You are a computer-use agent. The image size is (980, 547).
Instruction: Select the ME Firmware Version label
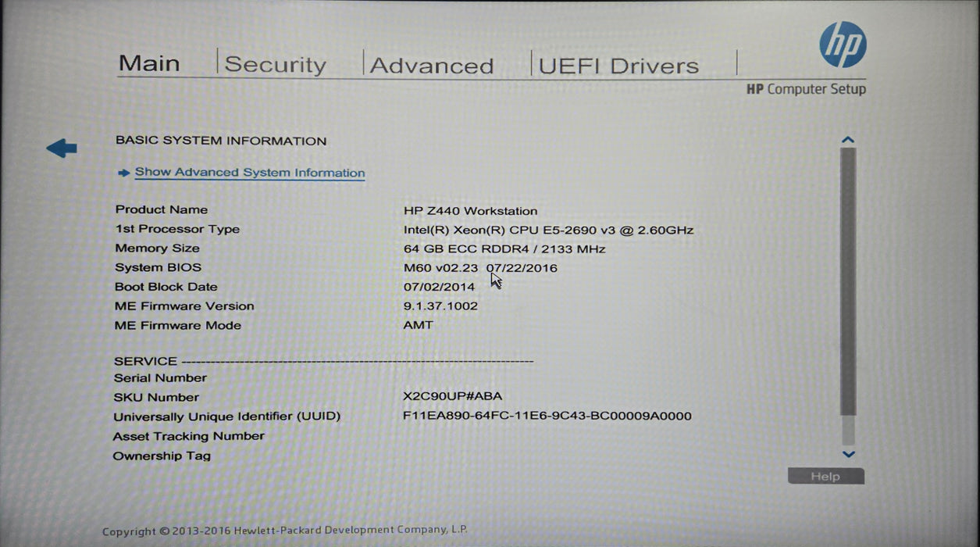coord(184,306)
